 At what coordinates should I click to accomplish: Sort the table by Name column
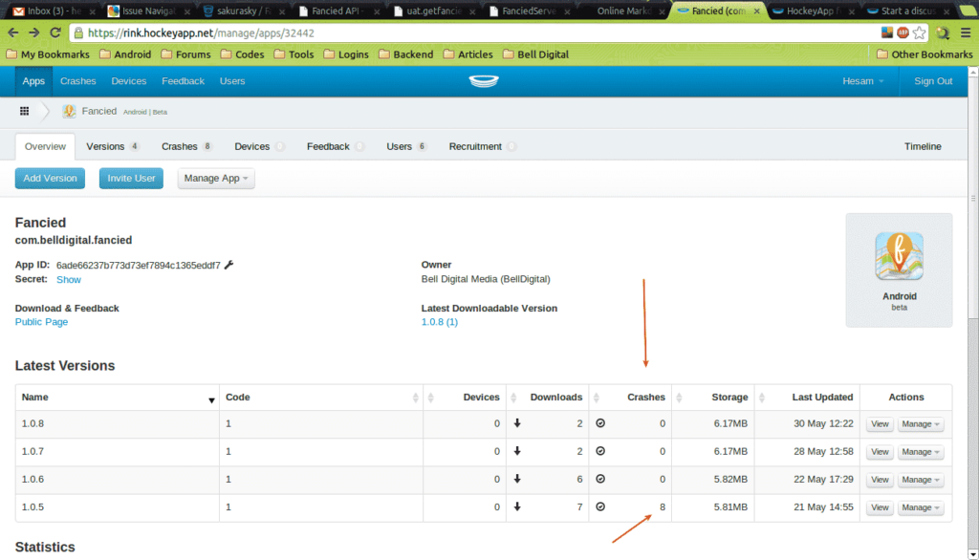[x=118, y=397]
